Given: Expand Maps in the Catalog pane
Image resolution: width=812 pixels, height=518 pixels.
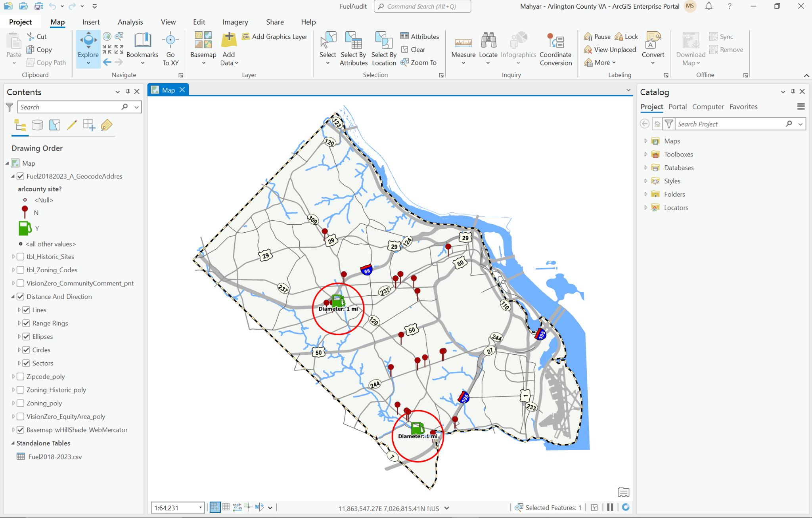Looking at the screenshot, I should coord(645,141).
